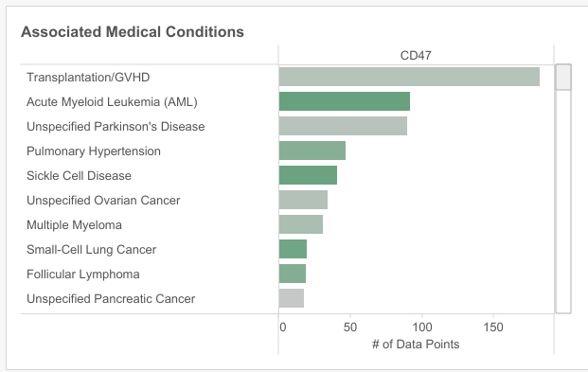Click the '# of Data Points' axis title
Screen dimensions: 588x372
(x=416, y=345)
